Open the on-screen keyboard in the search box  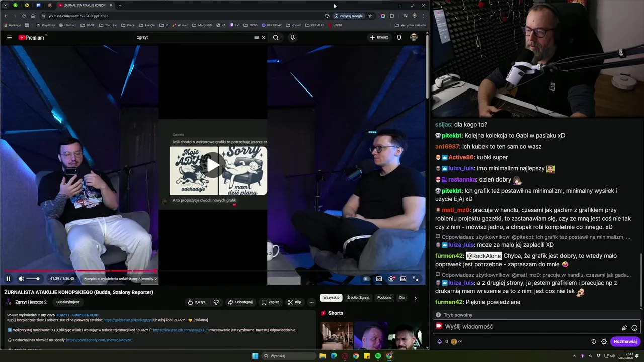257,37
